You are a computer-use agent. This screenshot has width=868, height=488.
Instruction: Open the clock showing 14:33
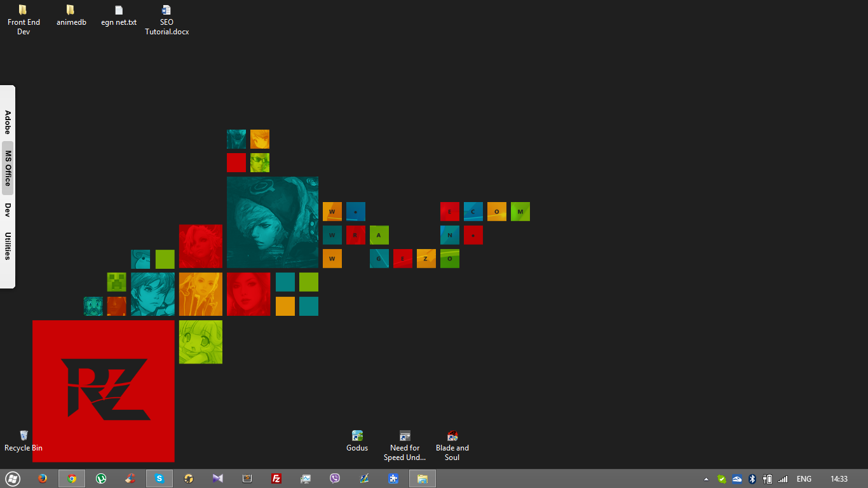point(839,479)
